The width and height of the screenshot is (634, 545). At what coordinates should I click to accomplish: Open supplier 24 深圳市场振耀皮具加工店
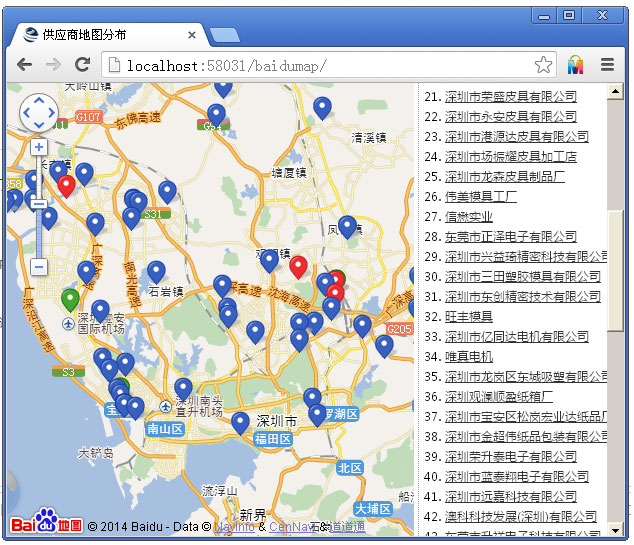pos(511,156)
